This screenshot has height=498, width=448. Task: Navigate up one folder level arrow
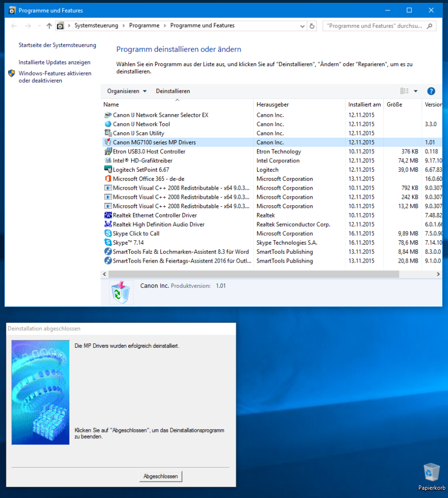pos(49,26)
